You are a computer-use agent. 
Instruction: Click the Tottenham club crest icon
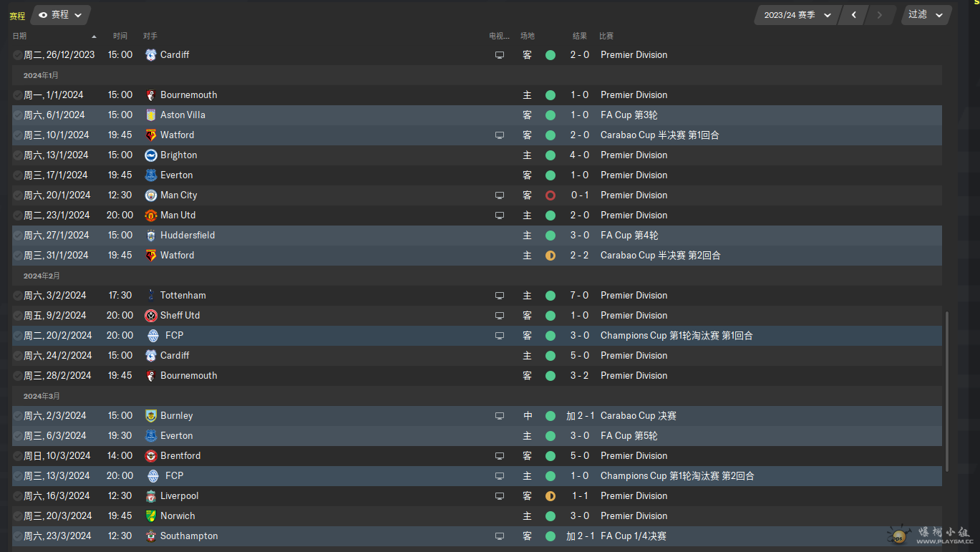pos(151,295)
